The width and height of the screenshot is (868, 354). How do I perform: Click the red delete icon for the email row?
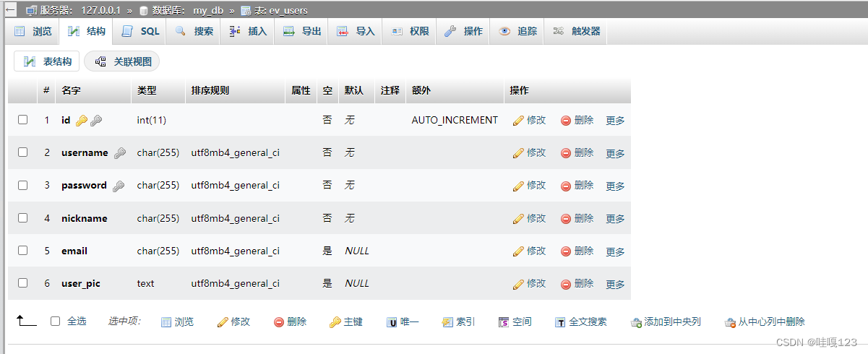tap(566, 251)
